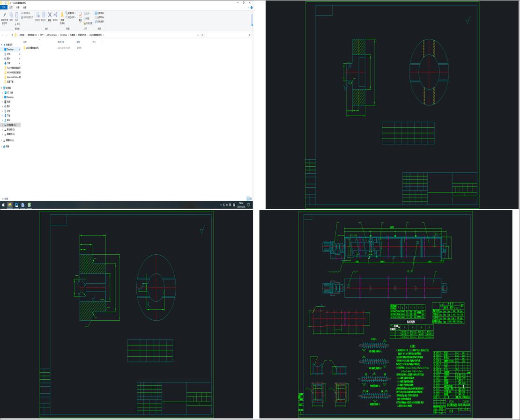Click the Pin to Quick access ribbon icon
The width and height of the screenshot is (520, 420).
tap(4, 15)
